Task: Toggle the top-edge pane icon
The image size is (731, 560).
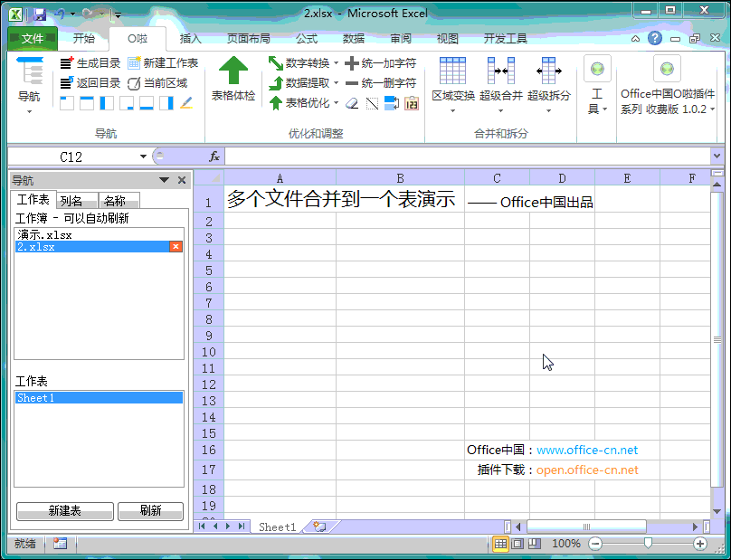Action: [87, 103]
